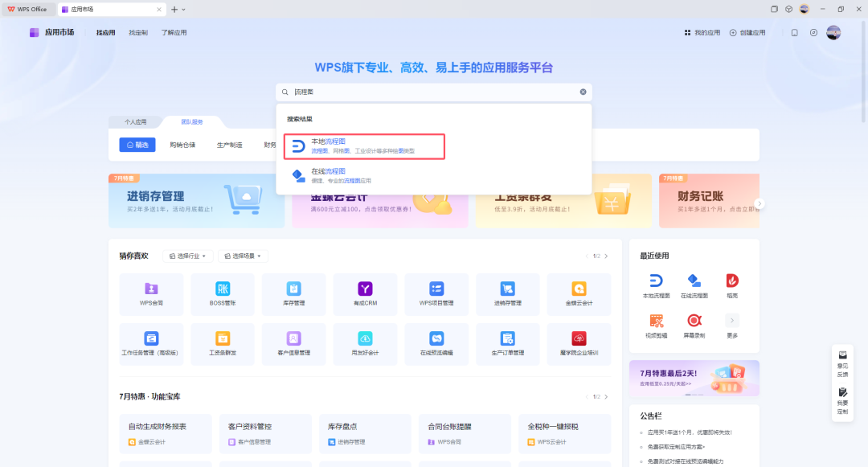Select the 购销仓储 category tab
Image resolution: width=868 pixels, height=467 pixels.
point(182,145)
